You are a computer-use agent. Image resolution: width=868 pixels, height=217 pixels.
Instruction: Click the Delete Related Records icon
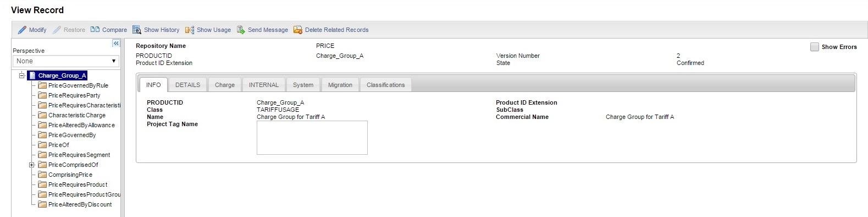[x=298, y=30]
